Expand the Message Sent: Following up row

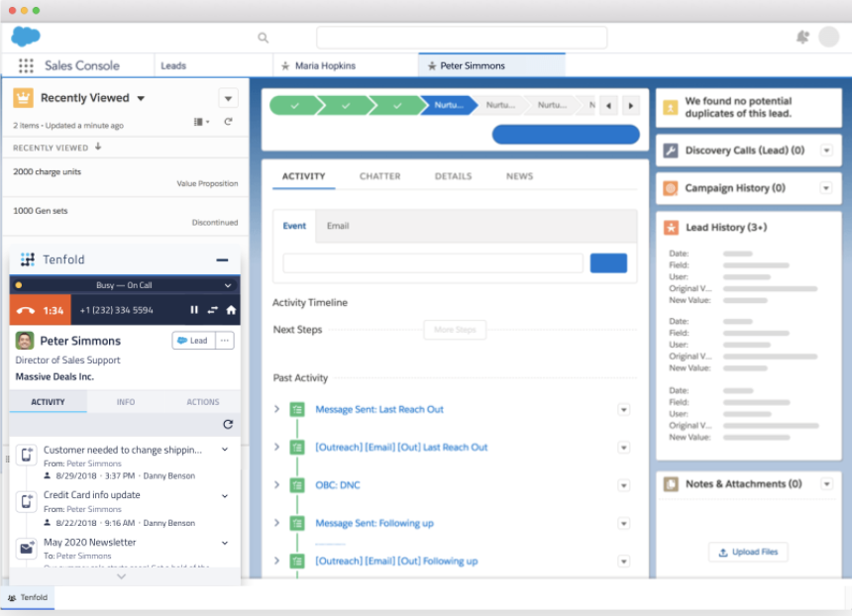coord(276,523)
